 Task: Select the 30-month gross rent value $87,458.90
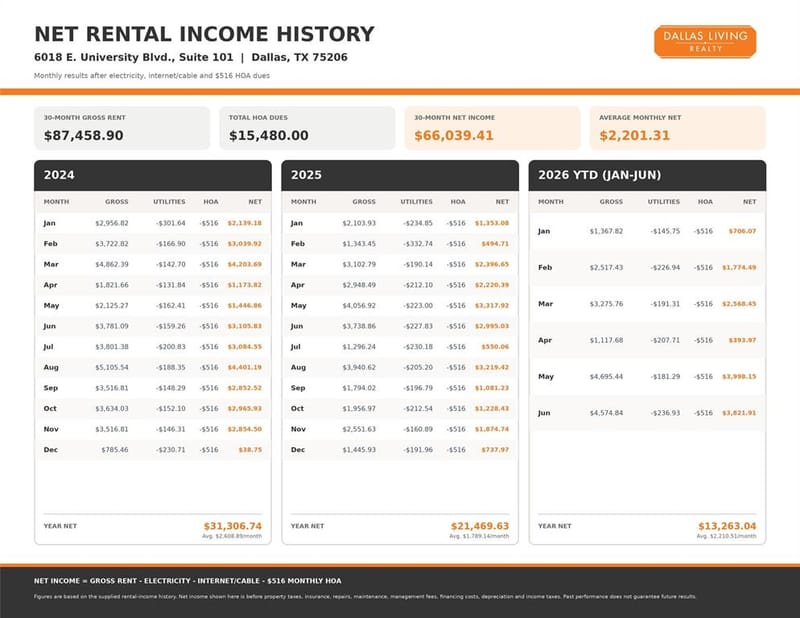[84, 135]
